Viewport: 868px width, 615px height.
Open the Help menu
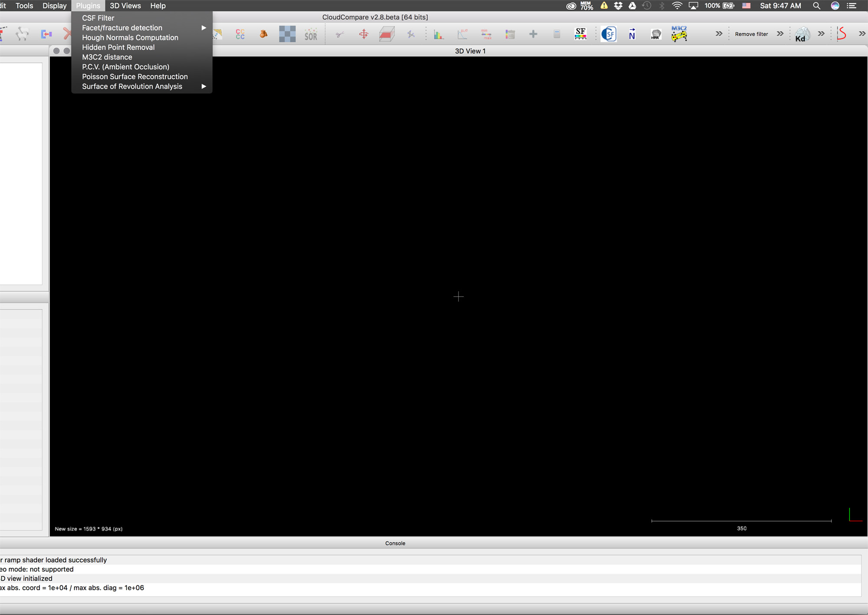(x=158, y=6)
